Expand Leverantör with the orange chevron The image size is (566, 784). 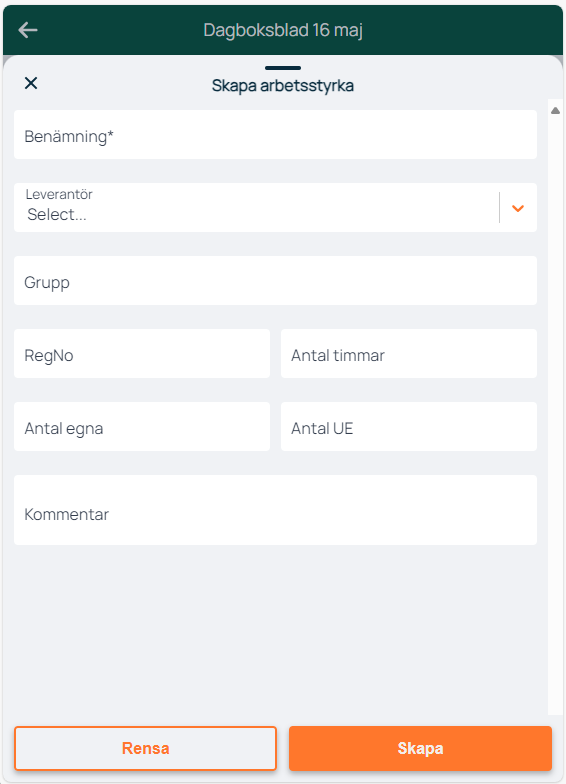(x=518, y=208)
